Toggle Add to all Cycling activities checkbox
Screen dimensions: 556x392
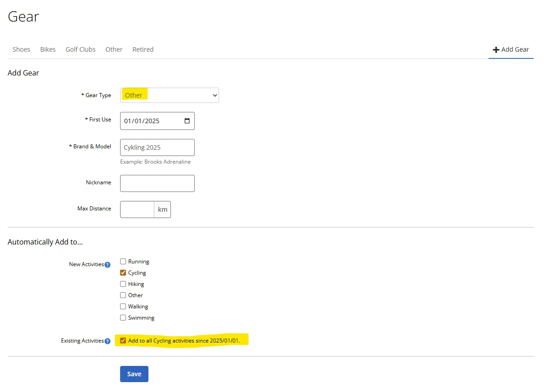click(x=123, y=341)
